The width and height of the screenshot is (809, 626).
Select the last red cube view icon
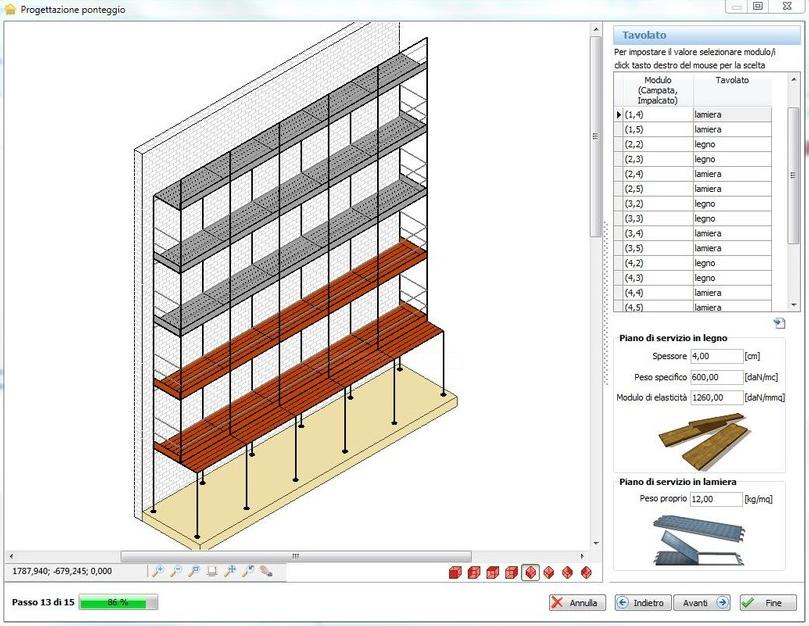point(587,572)
